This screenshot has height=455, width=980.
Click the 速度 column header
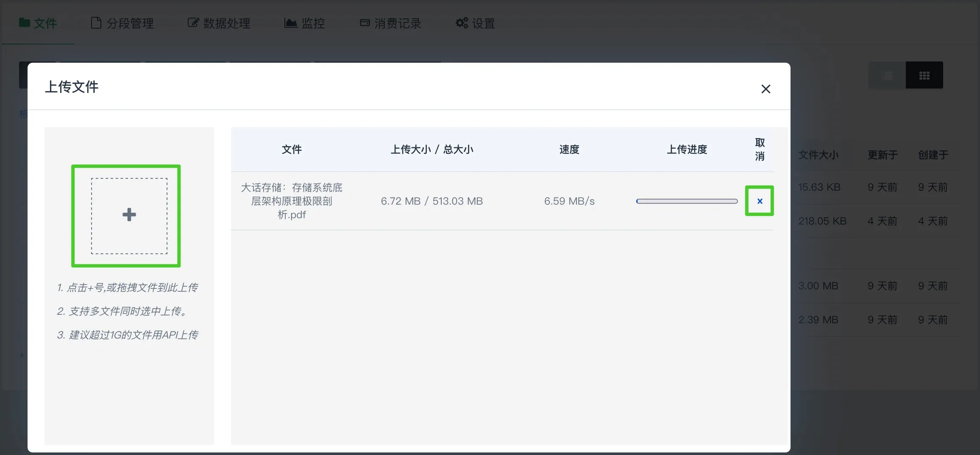(x=569, y=149)
